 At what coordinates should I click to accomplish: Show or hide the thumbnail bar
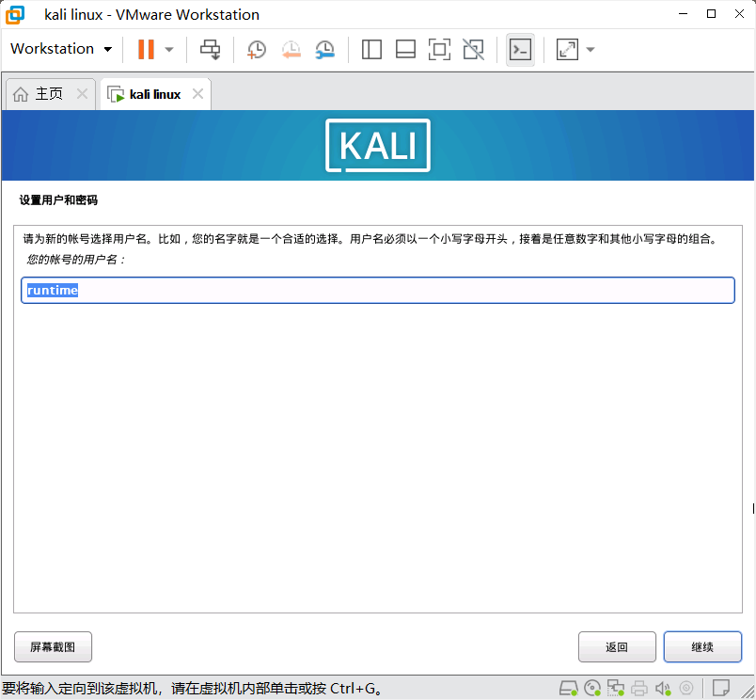405,49
